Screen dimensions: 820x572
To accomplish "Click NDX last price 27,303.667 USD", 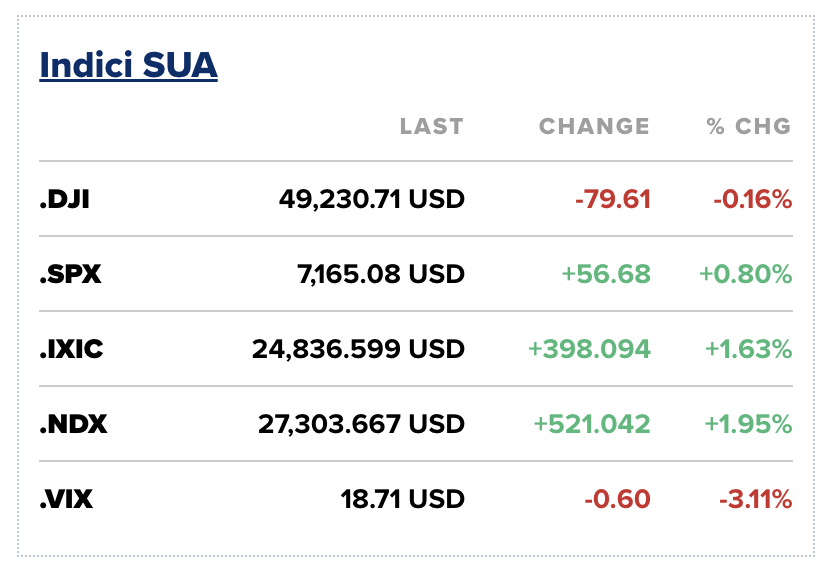I will click(x=360, y=424).
